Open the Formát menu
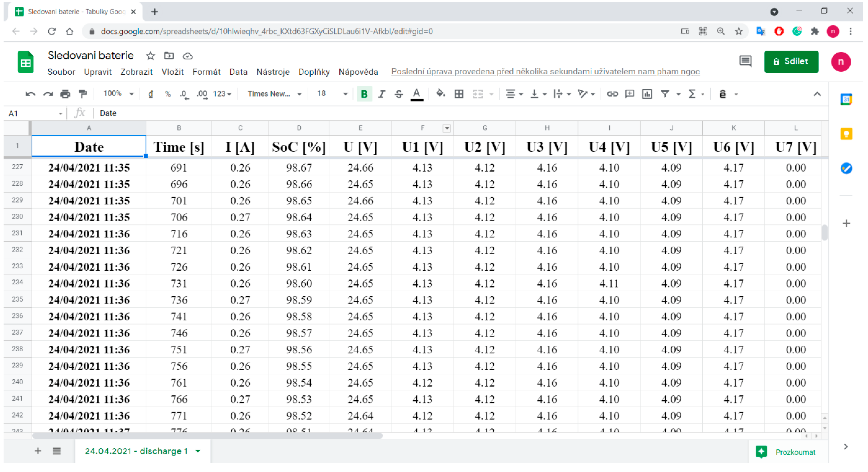This screenshot has width=868, height=472. point(206,72)
